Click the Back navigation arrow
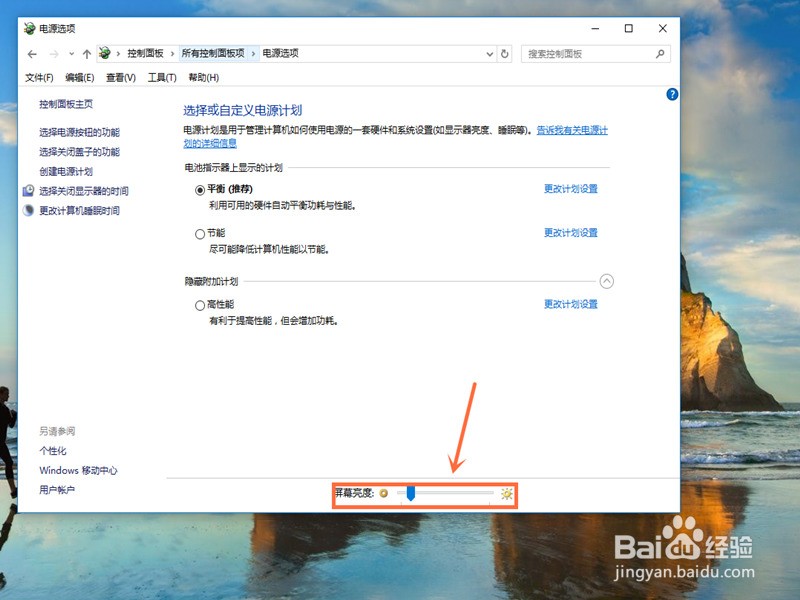 click(32, 54)
